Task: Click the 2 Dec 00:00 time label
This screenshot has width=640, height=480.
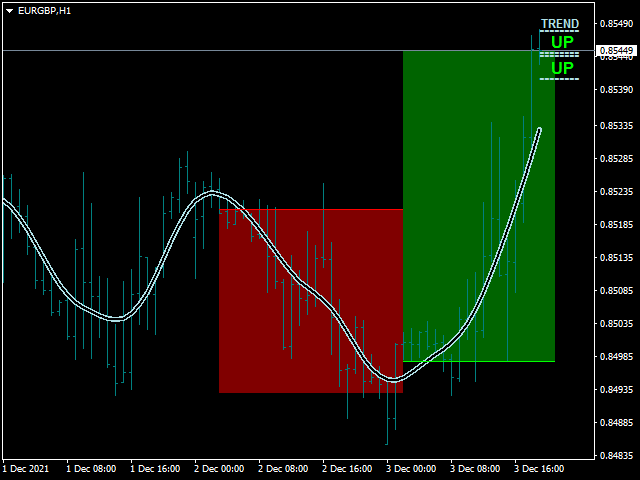Action: [217, 468]
